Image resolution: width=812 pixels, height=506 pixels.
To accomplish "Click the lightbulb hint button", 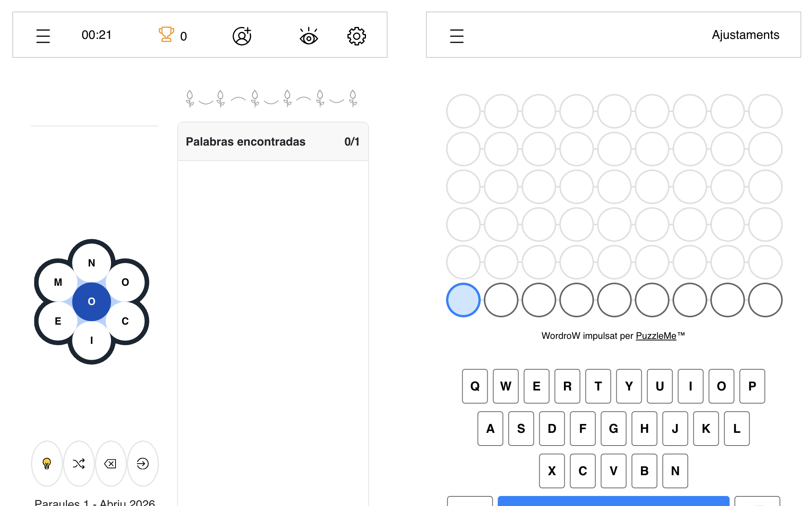I will [x=47, y=463].
